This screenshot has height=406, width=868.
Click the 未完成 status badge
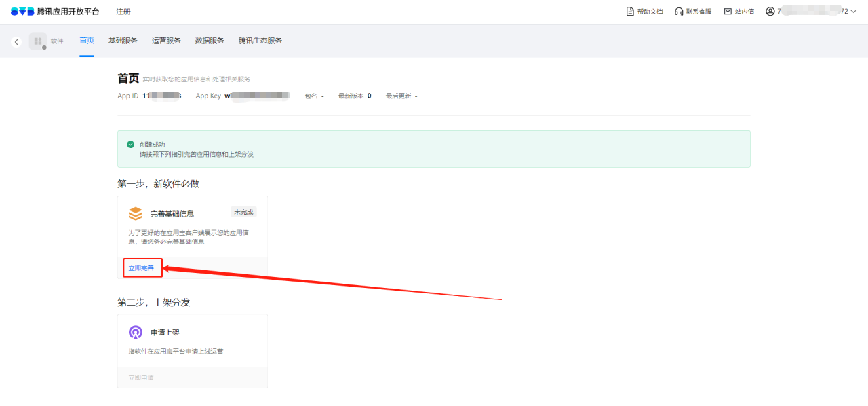pos(243,212)
